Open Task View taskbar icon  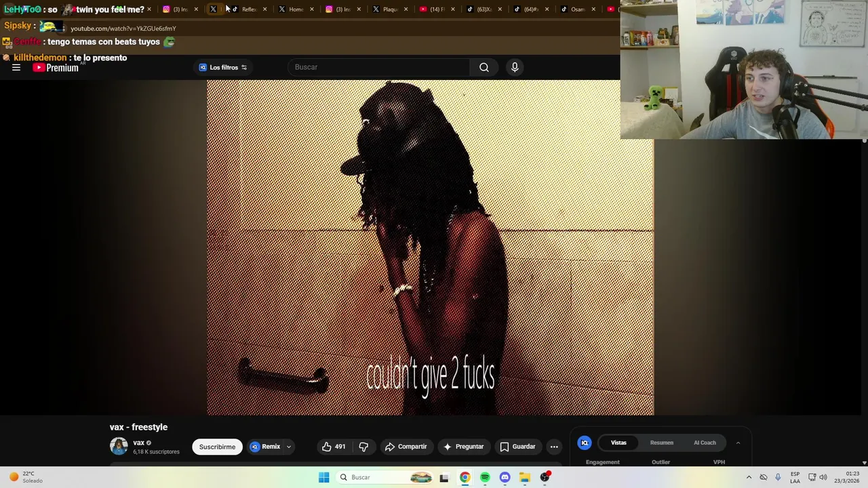(x=444, y=477)
